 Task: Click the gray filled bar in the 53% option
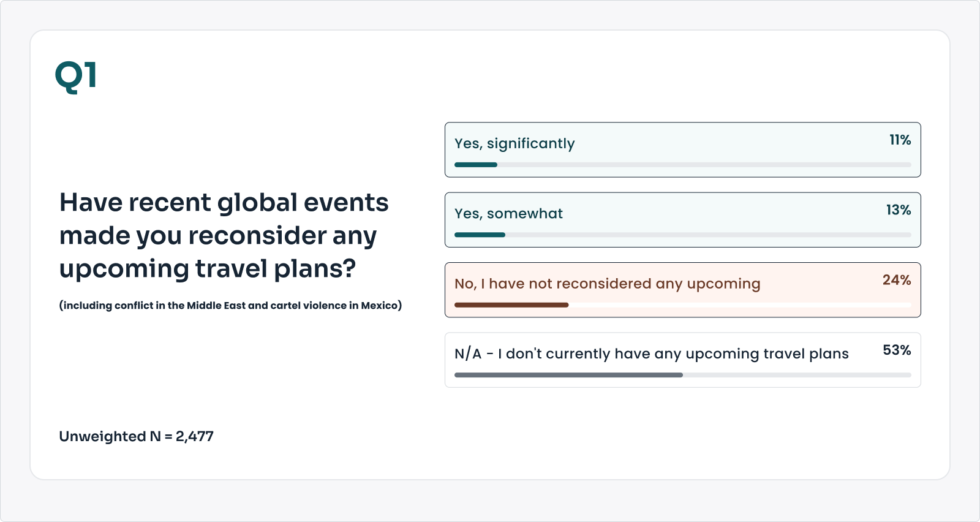click(x=568, y=375)
